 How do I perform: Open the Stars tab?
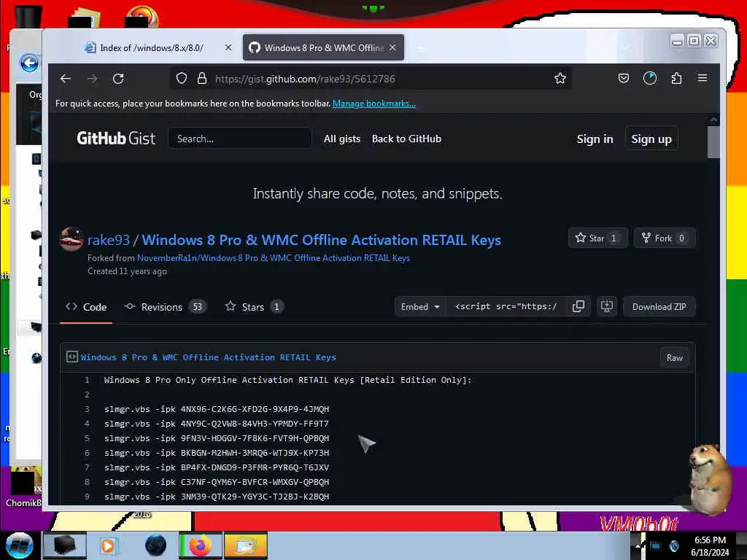pos(255,307)
